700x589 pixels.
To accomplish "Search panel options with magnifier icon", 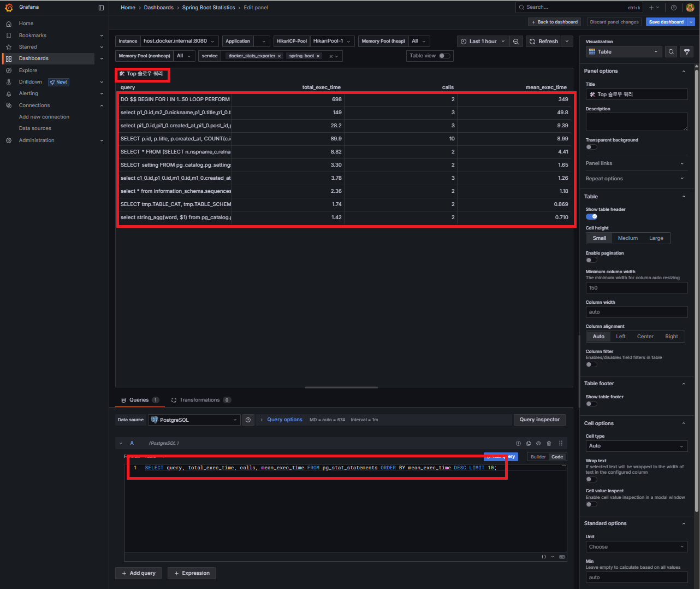I will coord(672,52).
